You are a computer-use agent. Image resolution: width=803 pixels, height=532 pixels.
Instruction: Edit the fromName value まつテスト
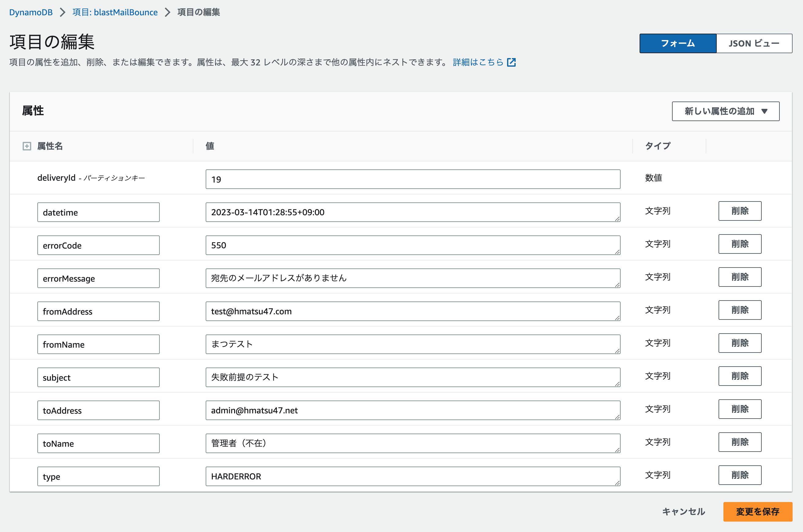coord(413,344)
